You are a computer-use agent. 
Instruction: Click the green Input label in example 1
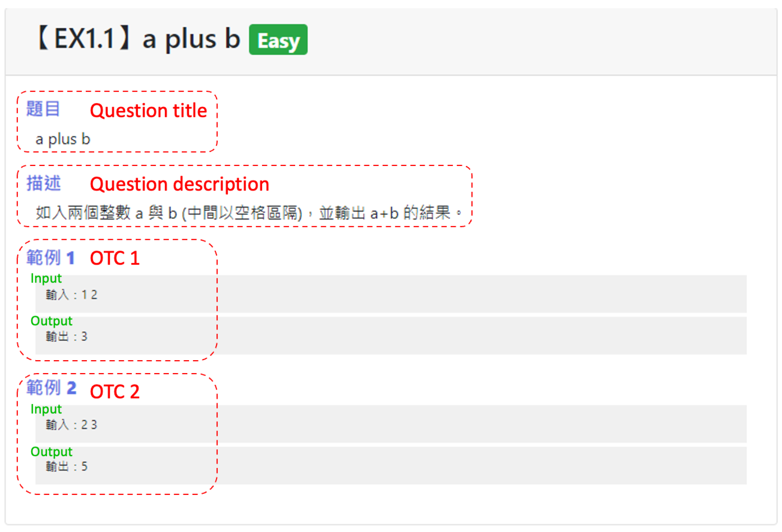[x=46, y=279]
